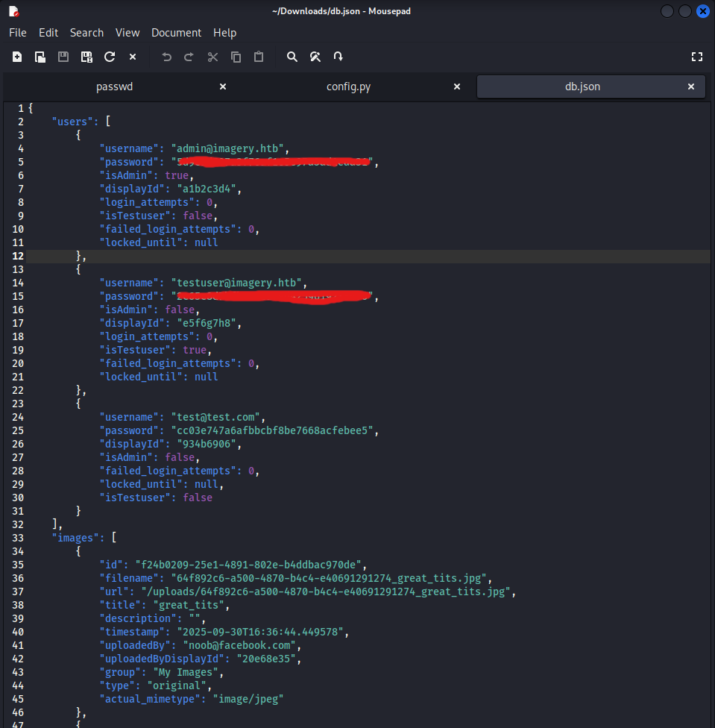Click the Save toolbar icon
Screen dimensions: 715x728
point(63,57)
